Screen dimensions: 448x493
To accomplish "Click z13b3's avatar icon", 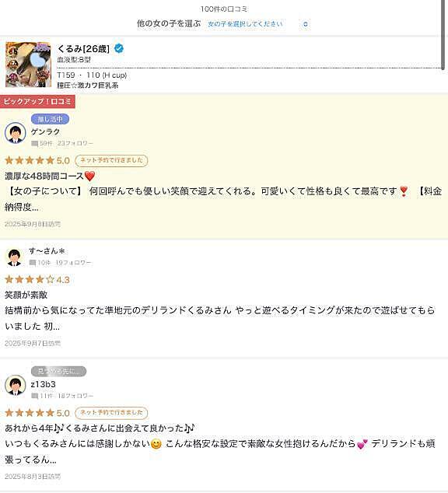I will (x=15, y=385).
